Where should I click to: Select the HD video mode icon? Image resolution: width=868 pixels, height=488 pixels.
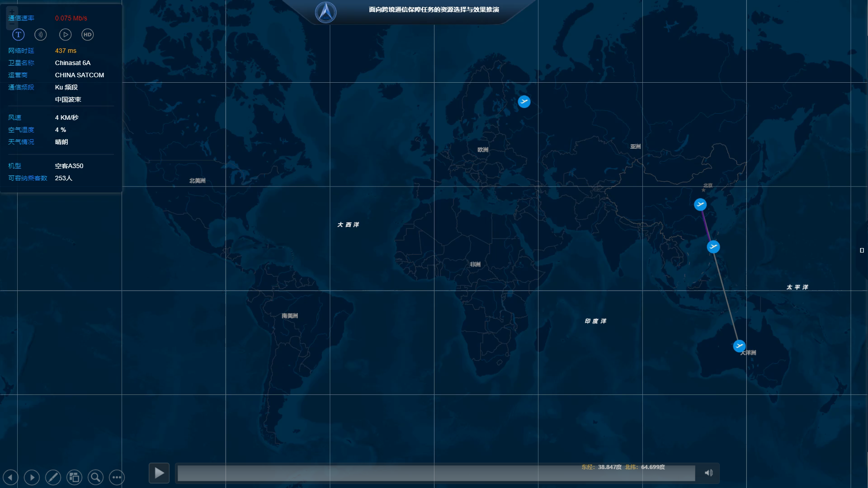coord(87,34)
